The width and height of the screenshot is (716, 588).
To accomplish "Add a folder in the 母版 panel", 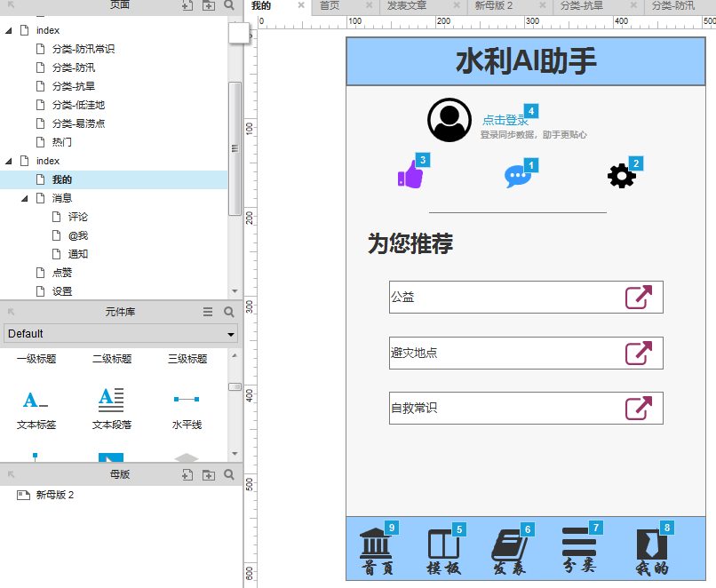I will pos(209,475).
